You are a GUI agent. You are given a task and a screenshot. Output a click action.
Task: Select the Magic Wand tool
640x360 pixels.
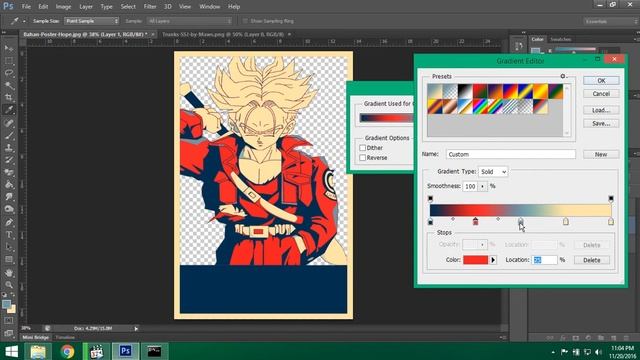[x=9, y=85]
